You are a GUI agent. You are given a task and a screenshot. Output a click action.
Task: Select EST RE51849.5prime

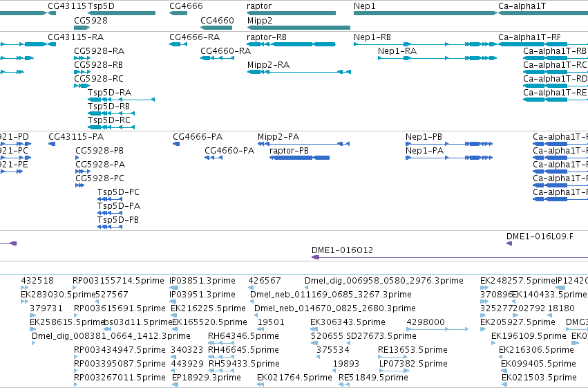pos(373,378)
